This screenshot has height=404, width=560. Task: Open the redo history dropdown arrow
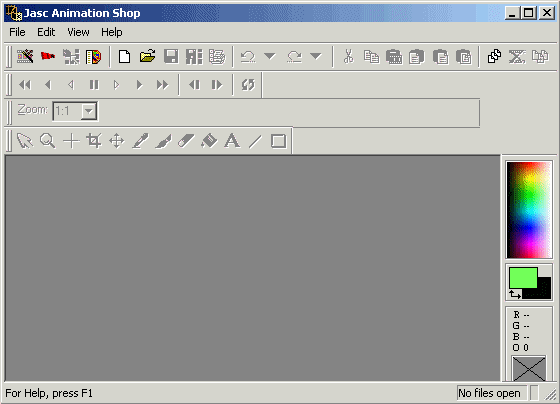[316, 56]
